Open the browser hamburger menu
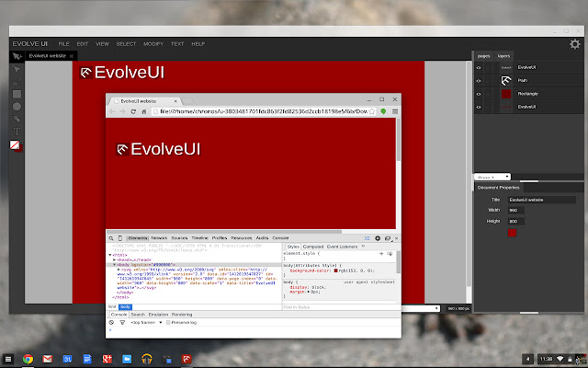Screen dimensions: 588x368 pyautogui.click(x=395, y=111)
